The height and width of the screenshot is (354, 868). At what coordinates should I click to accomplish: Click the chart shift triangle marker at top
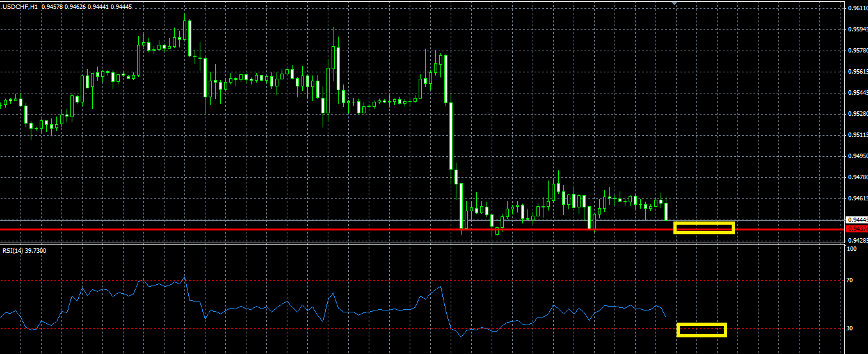pyautogui.click(x=674, y=3)
